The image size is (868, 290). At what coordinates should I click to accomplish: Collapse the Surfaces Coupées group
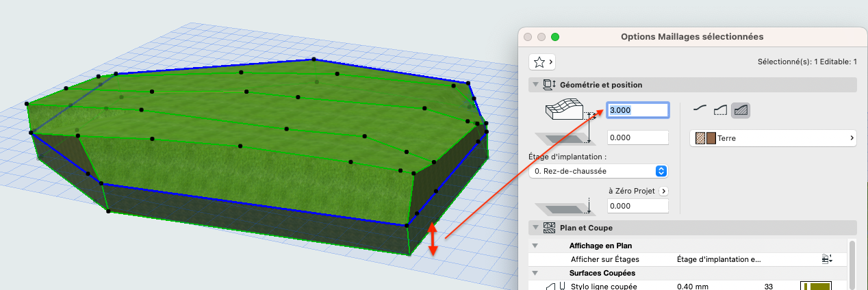pyautogui.click(x=535, y=273)
